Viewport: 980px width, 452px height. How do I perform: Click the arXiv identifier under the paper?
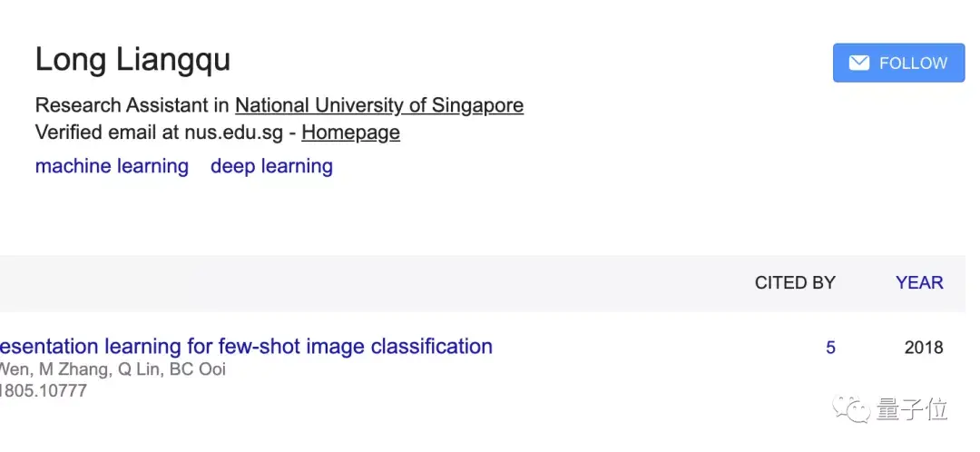(44, 391)
